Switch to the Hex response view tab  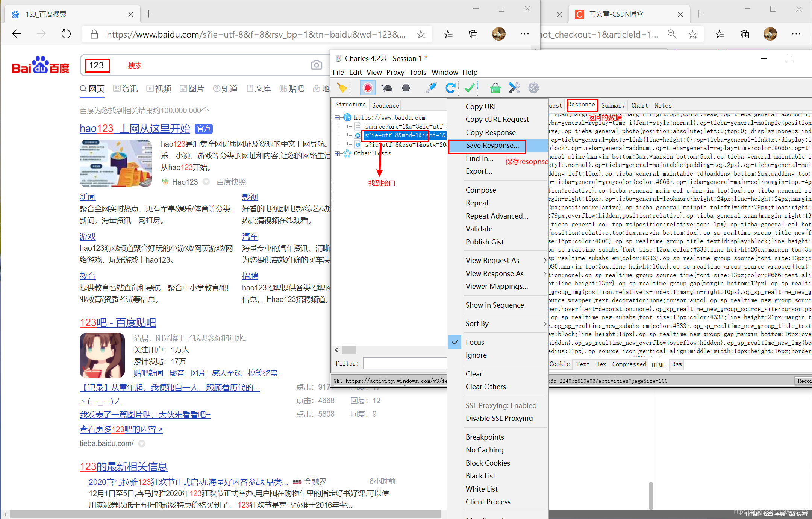pyautogui.click(x=601, y=364)
